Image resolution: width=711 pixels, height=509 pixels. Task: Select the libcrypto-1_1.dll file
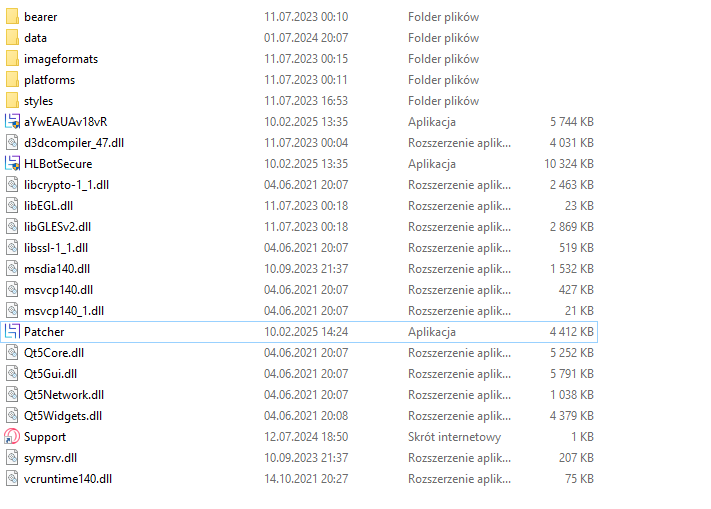63,185
